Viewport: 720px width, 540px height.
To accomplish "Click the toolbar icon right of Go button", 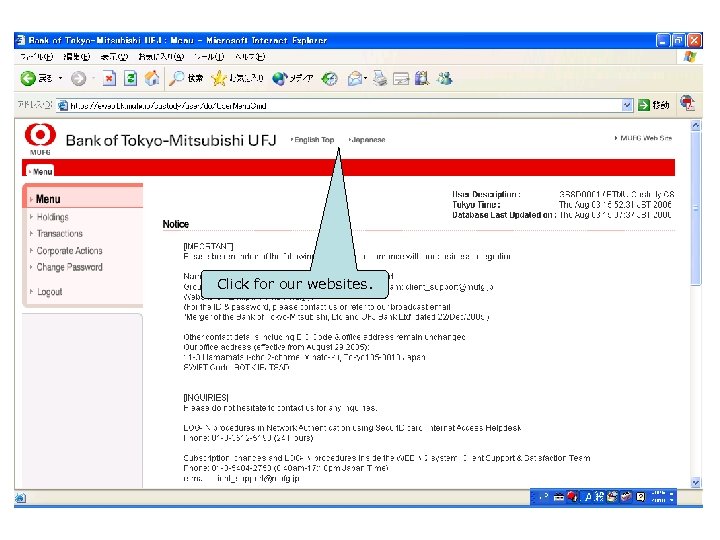I will pos(687,103).
